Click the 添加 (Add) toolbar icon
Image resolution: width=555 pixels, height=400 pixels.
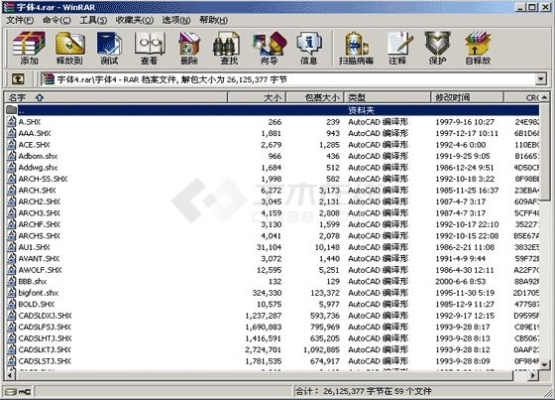(29, 48)
